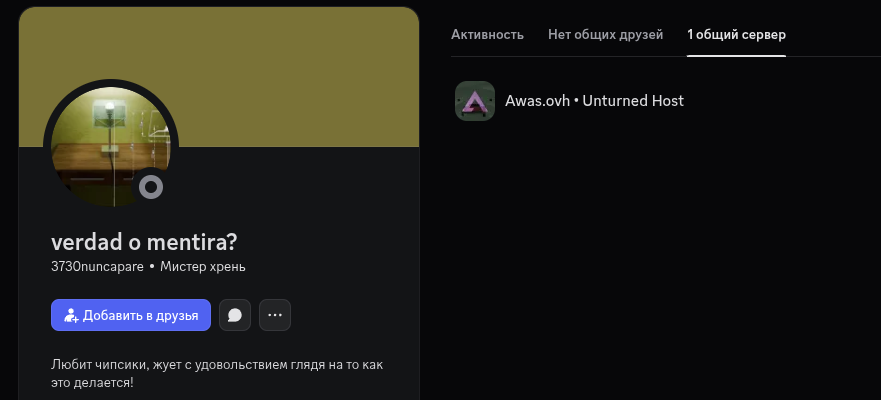
Task: Click the lamp image inside the avatar
Action: (102, 109)
